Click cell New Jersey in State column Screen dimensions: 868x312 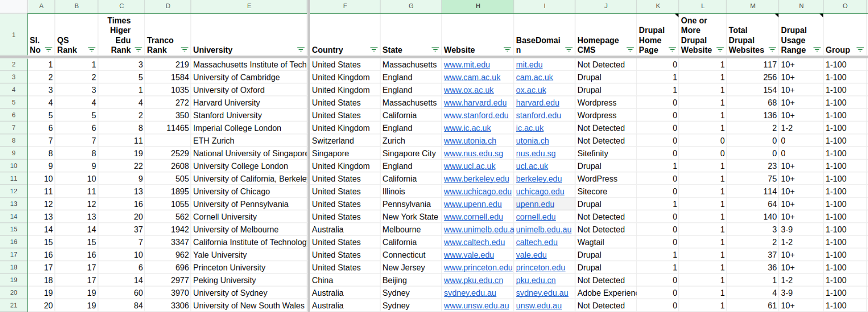click(411, 267)
